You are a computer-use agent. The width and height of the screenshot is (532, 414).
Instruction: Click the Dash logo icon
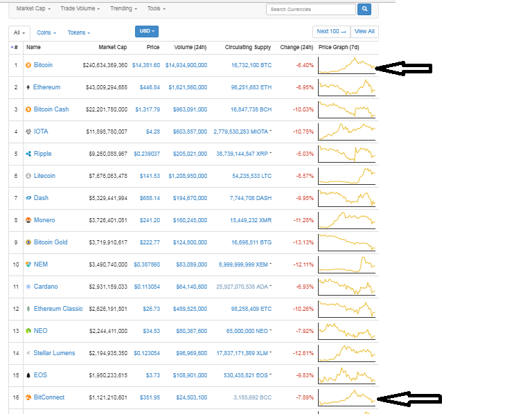[x=28, y=198]
